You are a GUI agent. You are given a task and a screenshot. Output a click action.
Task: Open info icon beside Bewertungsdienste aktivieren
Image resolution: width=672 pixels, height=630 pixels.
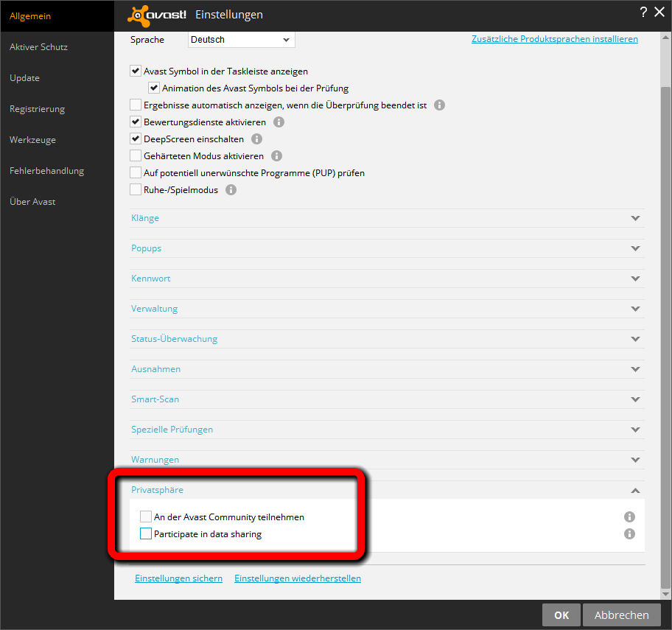(x=279, y=122)
